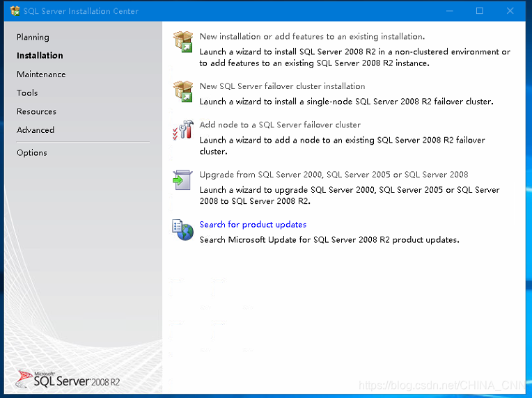Click the Search Microsoft Update description text
The width and height of the screenshot is (532, 398).
[x=329, y=239]
